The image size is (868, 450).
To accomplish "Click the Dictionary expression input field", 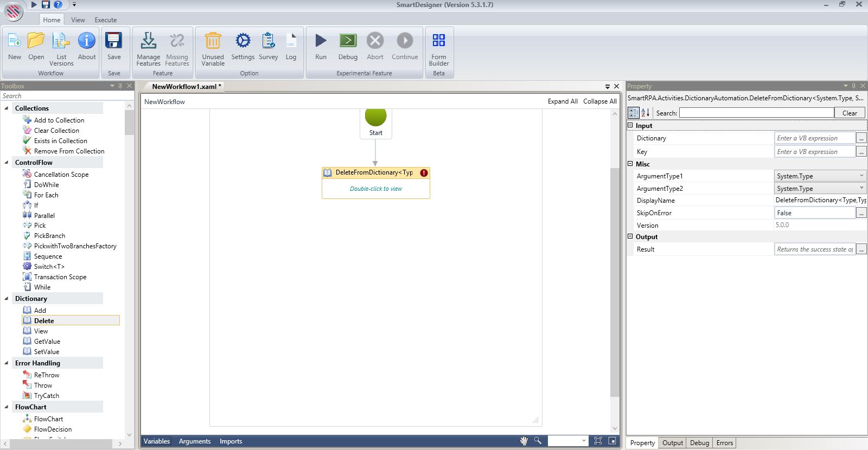I will pyautogui.click(x=814, y=138).
